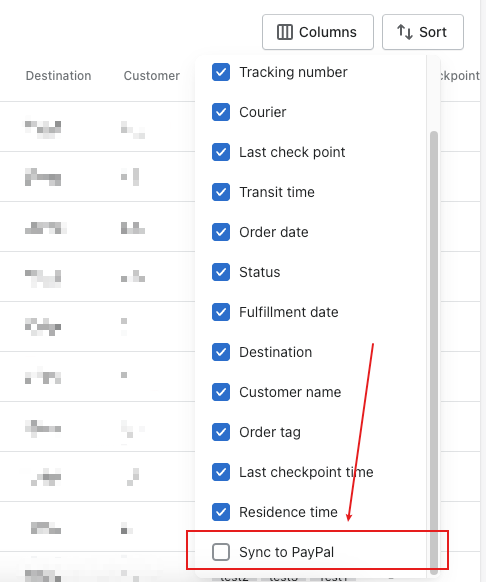Hide the Residence time column
Viewport: 486px width, 582px height.
tap(221, 512)
